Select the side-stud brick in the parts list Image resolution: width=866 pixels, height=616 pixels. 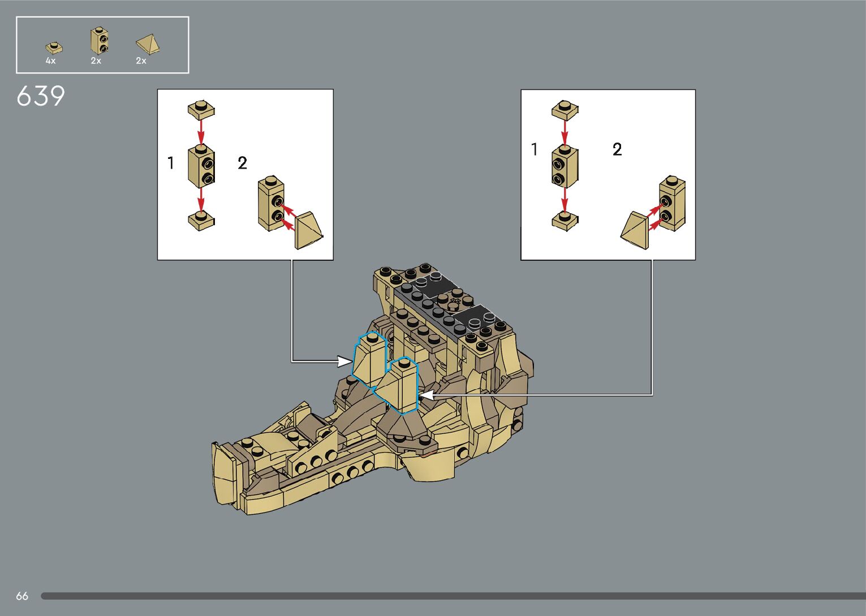[x=99, y=41]
